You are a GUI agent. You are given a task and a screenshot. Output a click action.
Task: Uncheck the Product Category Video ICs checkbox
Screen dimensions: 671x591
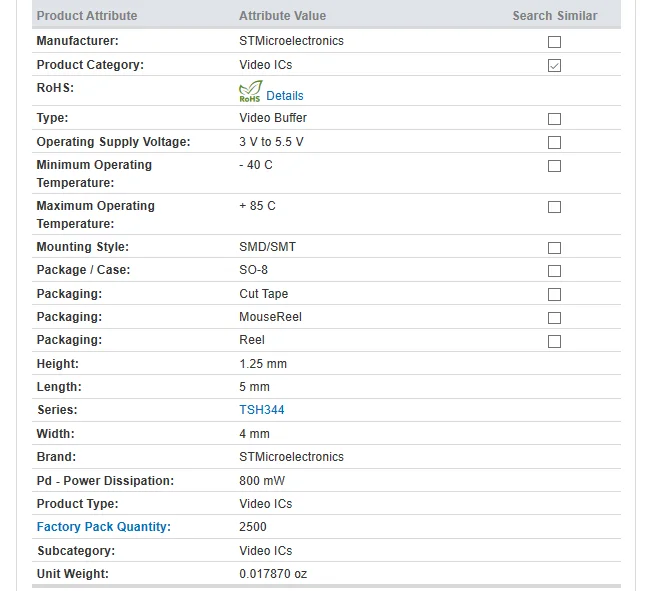(x=554, y=65)
